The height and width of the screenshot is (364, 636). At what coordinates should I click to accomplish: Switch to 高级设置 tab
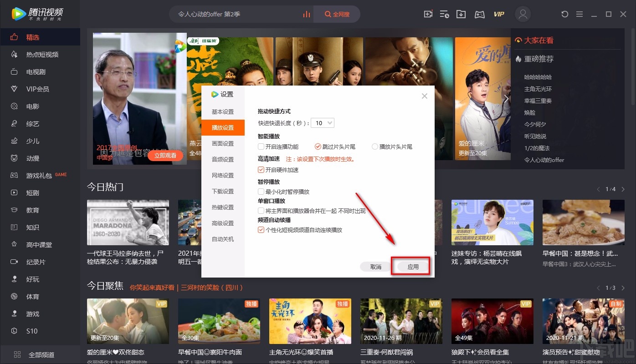click(223, 223)
